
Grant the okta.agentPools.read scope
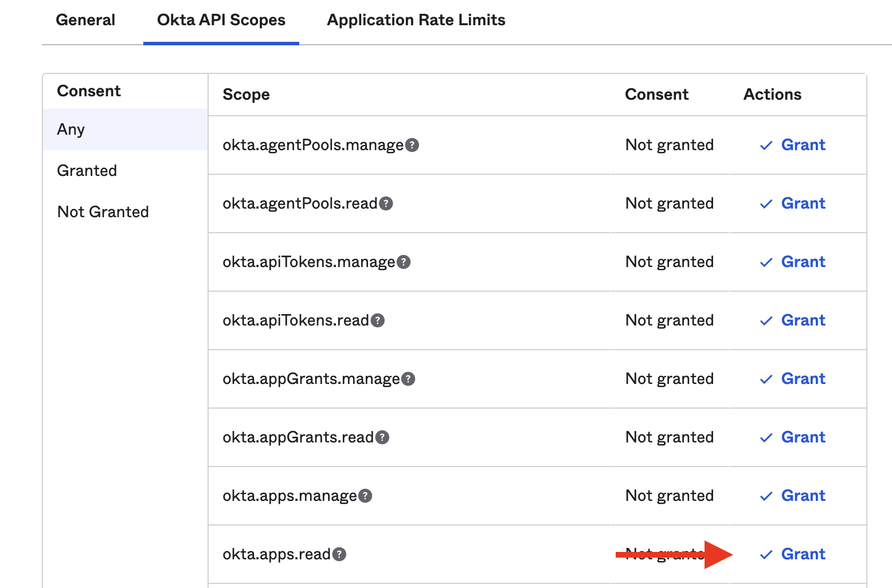pyautogui.click(x=803, y=203)
